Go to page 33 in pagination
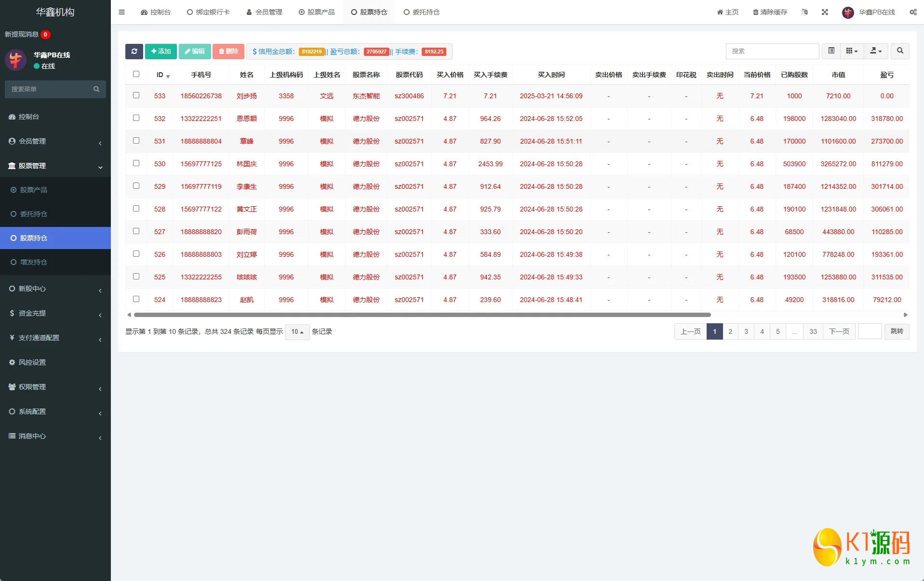The width and height of the screenshot is (924, 581). point(813,331)
